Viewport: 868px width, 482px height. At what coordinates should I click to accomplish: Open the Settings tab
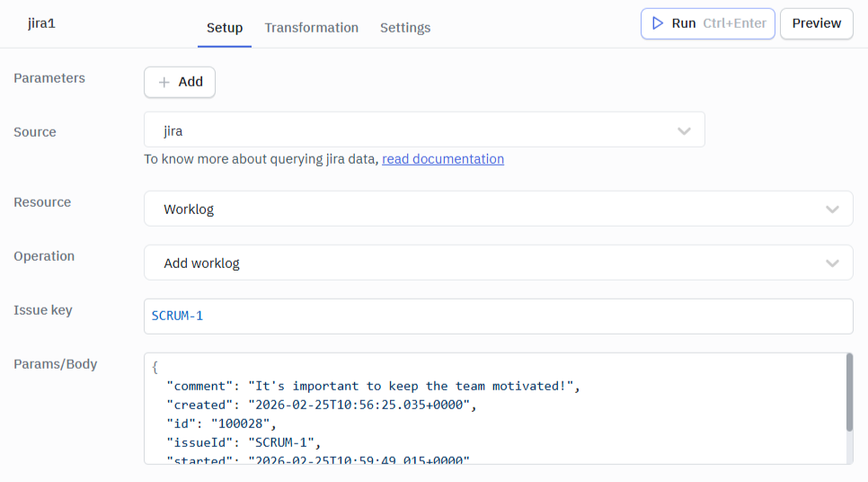[x=405, y=28]
